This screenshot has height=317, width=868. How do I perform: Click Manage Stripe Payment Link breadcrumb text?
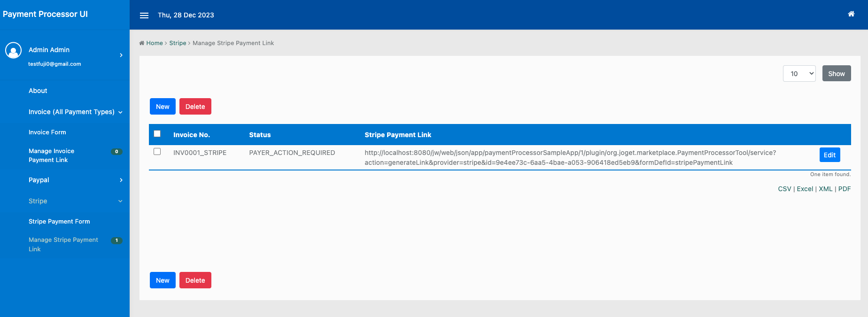233,43
